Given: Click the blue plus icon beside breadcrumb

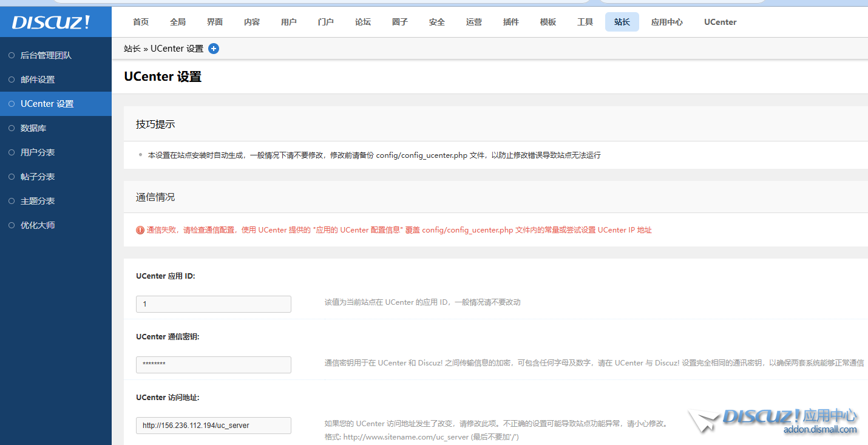Looking at the screenshot, I should pos(214,49).
